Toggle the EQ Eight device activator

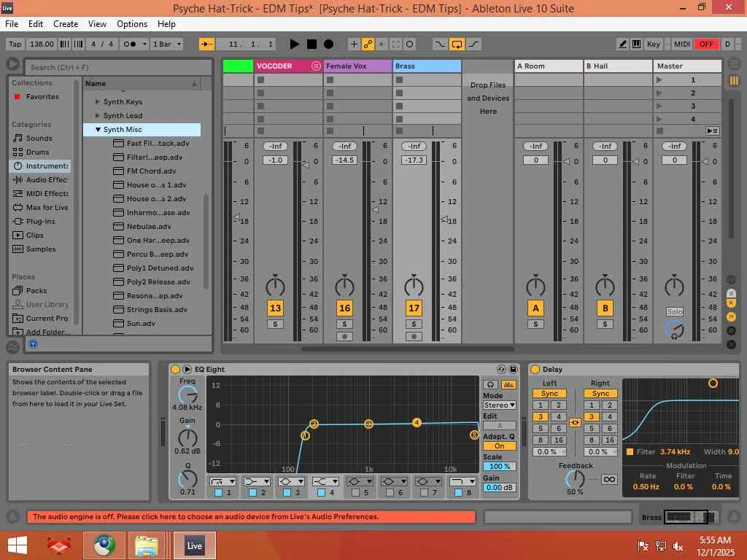[x=175, y=370]
